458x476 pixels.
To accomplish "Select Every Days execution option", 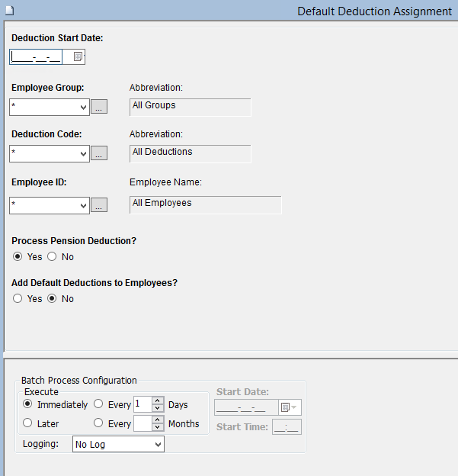I will [x=98, y=404].
